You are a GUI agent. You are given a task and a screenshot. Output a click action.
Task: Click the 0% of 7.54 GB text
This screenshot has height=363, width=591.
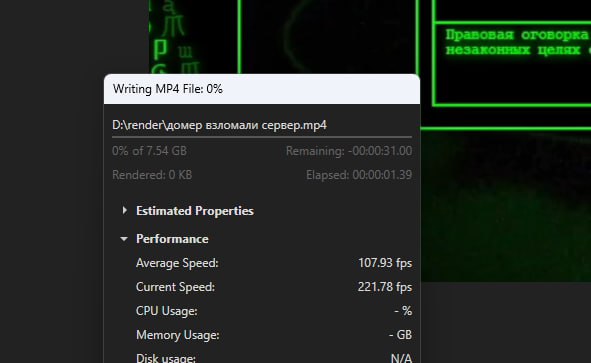150,151
